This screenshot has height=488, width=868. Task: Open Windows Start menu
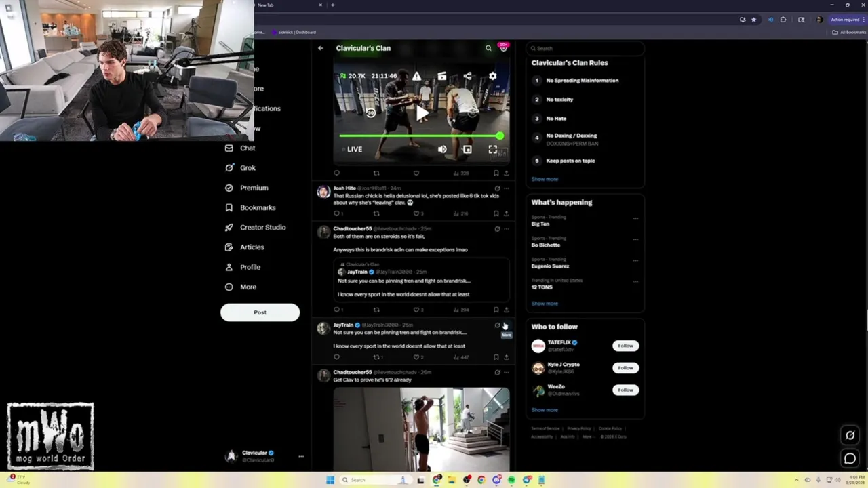[330, 480]
